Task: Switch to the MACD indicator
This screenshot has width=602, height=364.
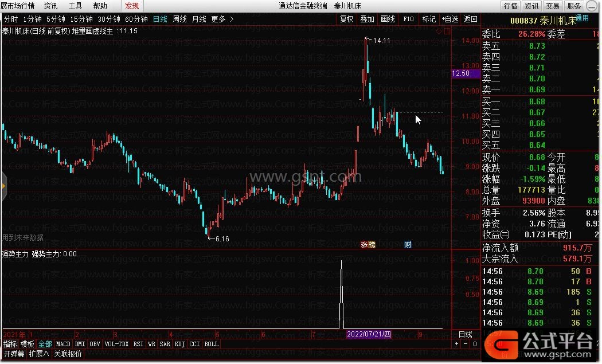Action: (x=63, y=345)
